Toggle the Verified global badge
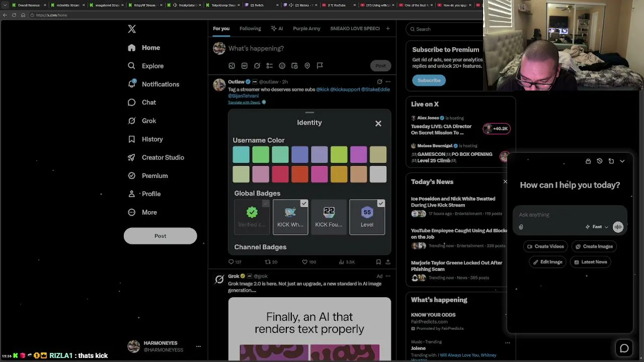The width and height of the screenshot is (644, 362). [x=252, y=217]
